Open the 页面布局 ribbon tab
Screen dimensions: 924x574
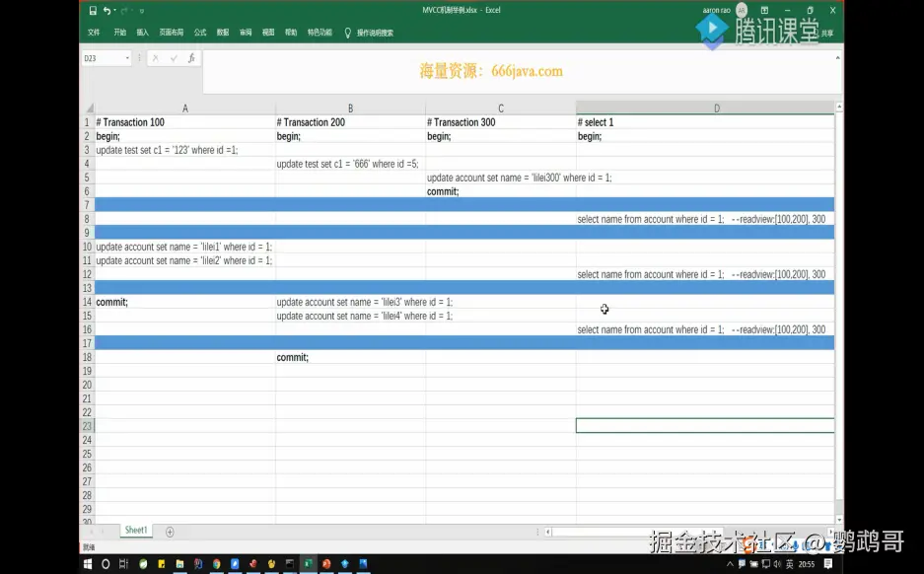(171, 33)
